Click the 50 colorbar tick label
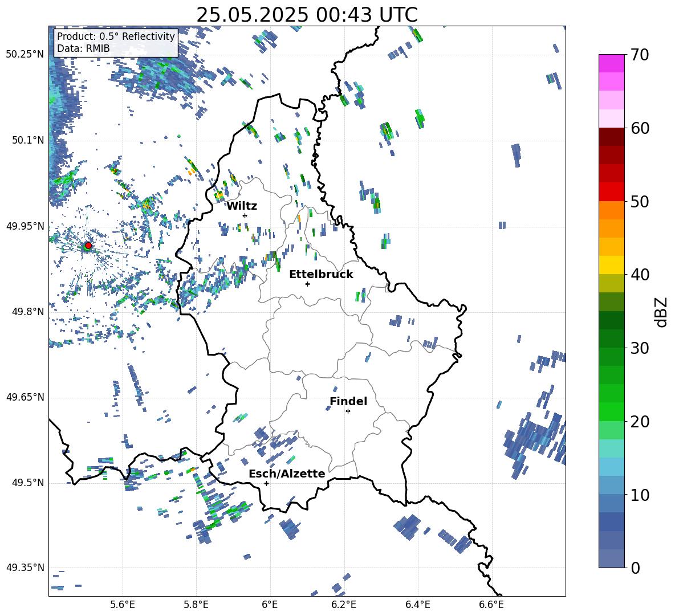The image size is (675, 616). pos(640,202)
